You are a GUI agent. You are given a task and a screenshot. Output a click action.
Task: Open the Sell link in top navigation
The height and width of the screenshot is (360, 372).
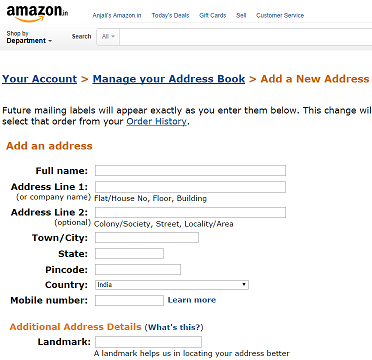click(x=241, y=16)
